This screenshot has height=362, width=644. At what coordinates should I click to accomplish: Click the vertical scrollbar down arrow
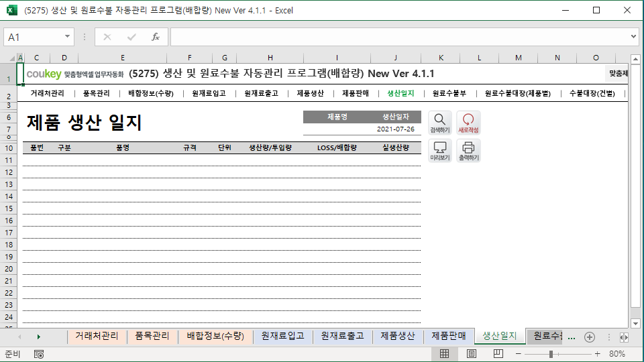[635, 323]
